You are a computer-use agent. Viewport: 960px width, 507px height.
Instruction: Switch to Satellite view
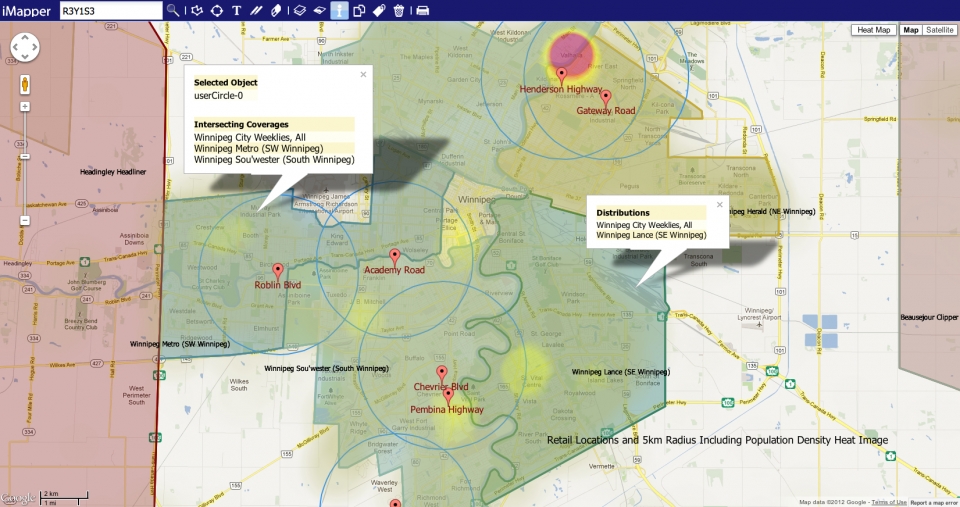click(x=939, y=30)
